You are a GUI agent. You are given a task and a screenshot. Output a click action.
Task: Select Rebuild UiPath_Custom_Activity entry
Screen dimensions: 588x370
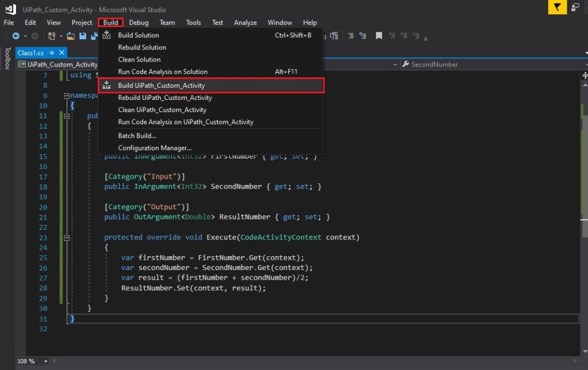211,98
